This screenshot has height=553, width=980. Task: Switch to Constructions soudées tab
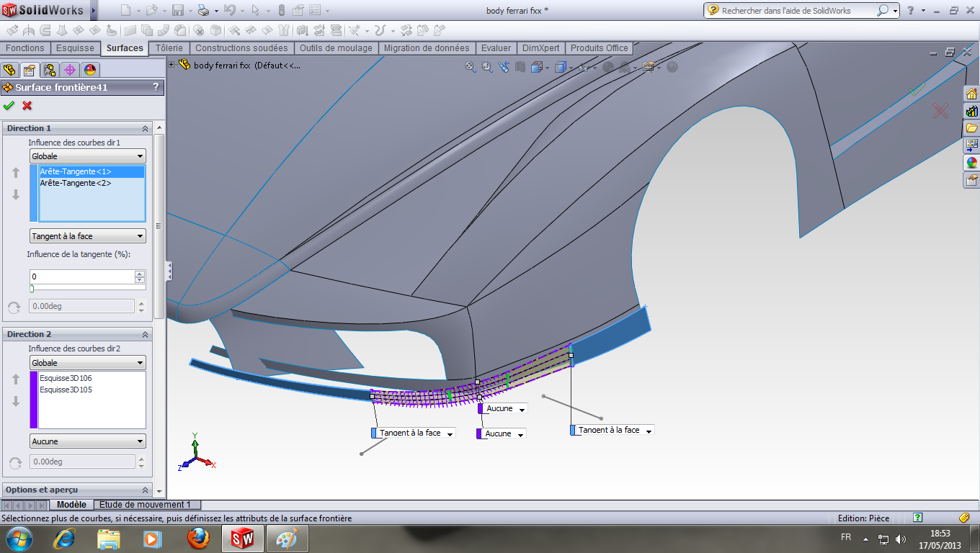pyautogui.click(x=241, y=48)
